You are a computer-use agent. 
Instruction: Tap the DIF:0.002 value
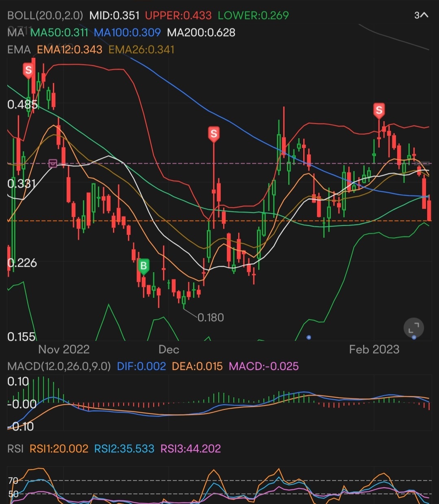[141, 366]
